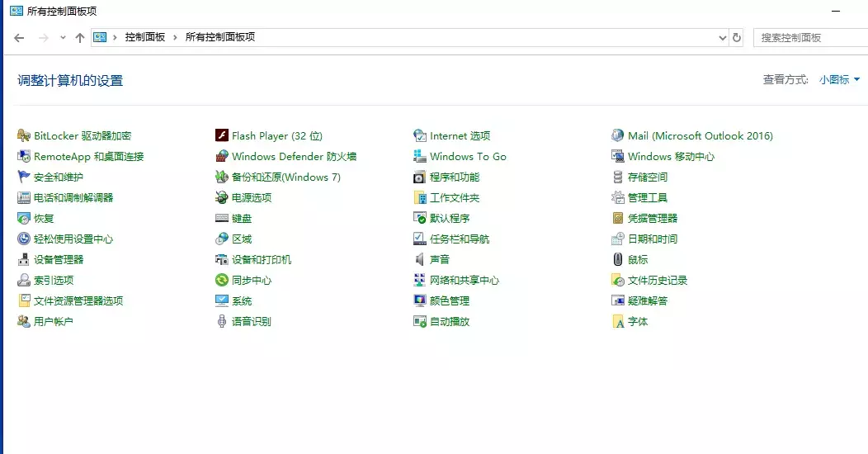
Task: Click the Windows Defender 防火墙 icon
Action: (222, 156)
